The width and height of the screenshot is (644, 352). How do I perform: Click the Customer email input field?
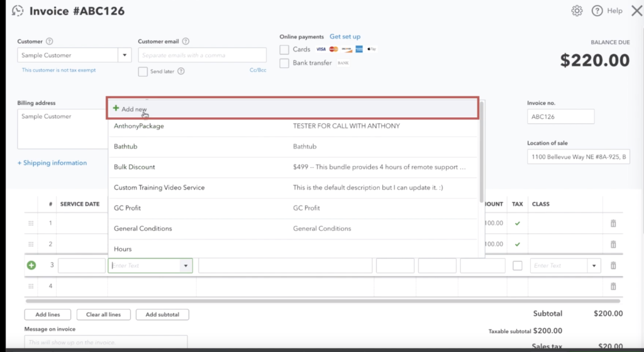[202, 55]
